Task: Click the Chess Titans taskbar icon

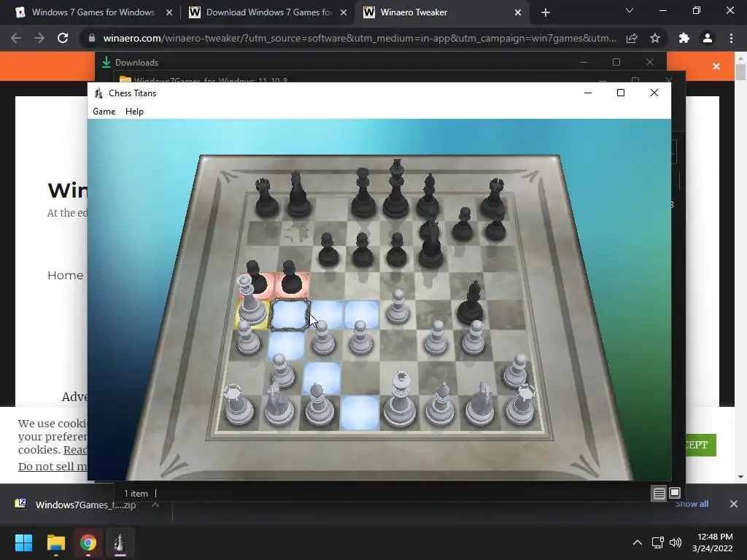Action: click(x=120, y=542)
